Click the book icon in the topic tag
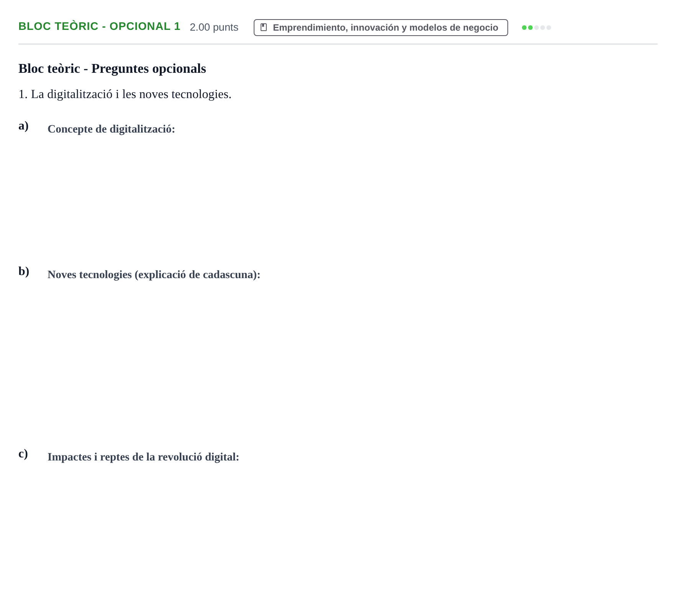This screenshot has height=616, width=676. tap(264, 27)
